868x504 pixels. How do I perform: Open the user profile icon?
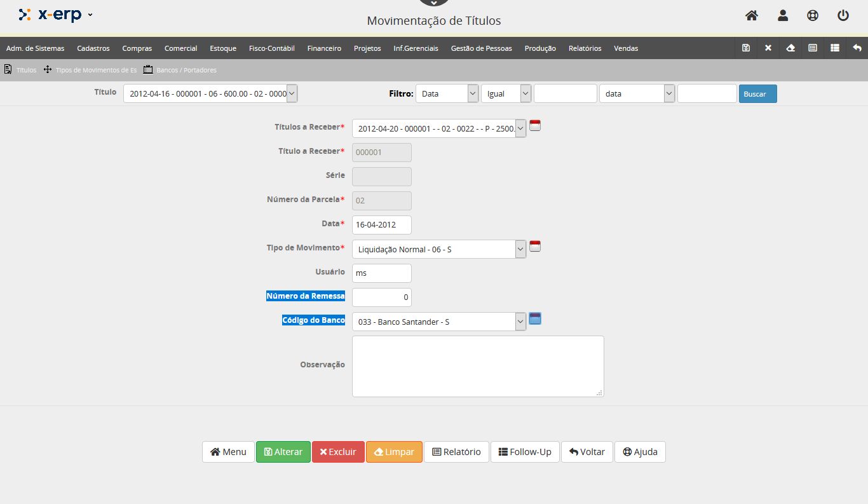pyautogui.click(x=783, y=16)
